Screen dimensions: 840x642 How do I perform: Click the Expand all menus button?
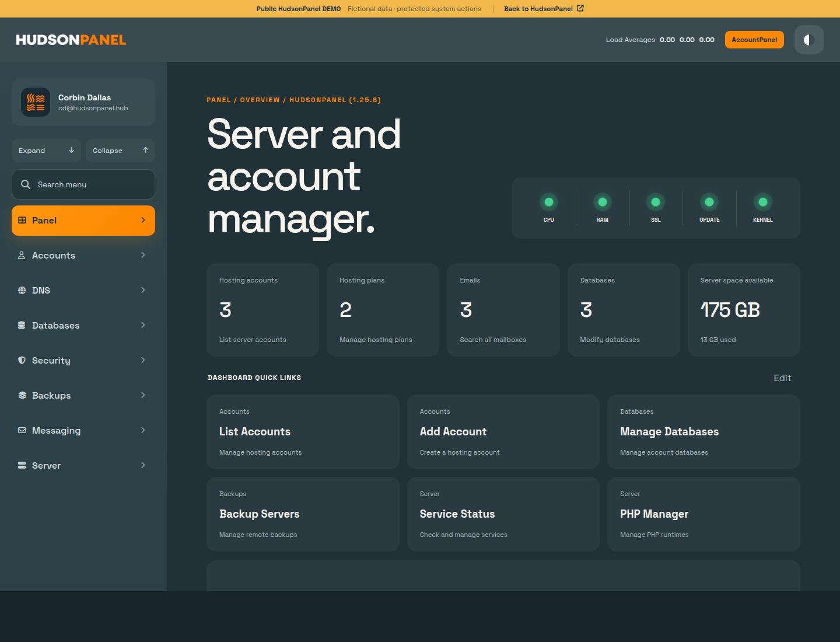click(x=47, y=151)
